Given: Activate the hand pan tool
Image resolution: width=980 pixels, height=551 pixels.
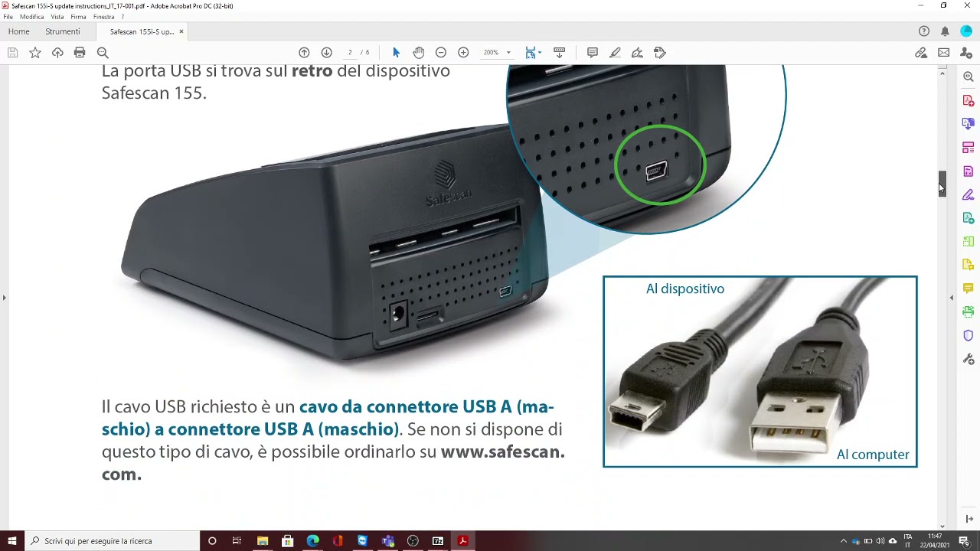Looking at the screenshot, I should click(x=419, y=53).
